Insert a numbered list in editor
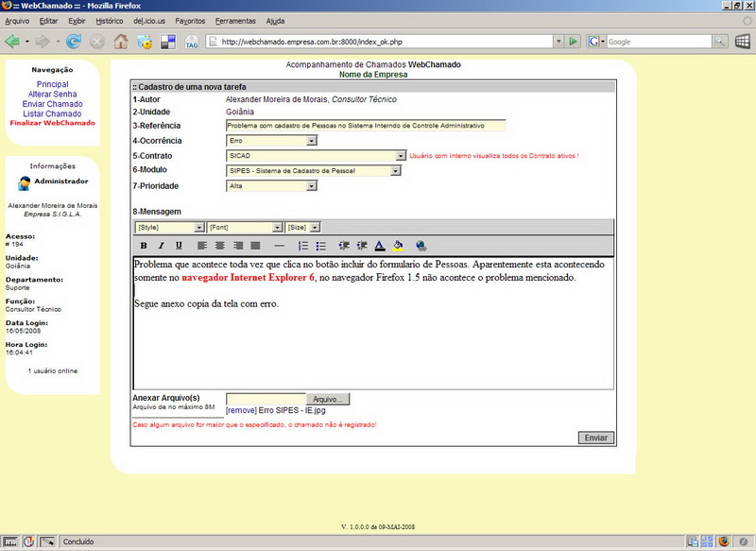The width and height of the screenshot is (756, 551). pos(303,246)
